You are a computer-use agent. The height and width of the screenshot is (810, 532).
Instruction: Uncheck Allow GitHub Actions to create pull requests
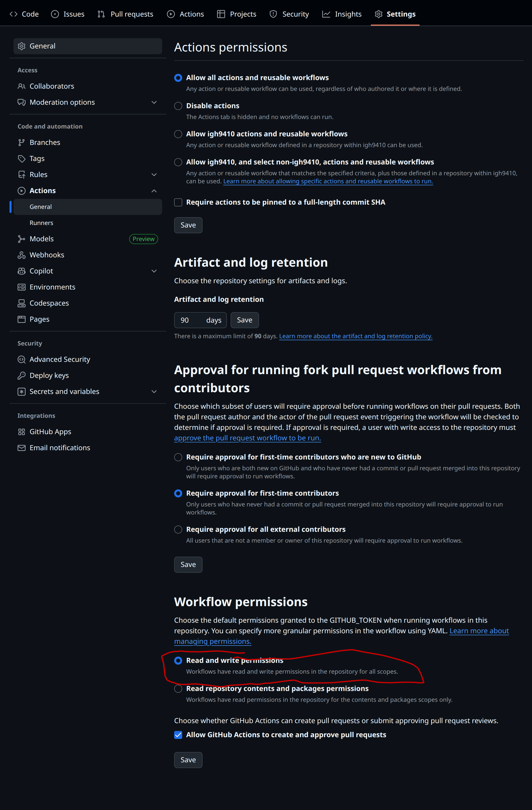point(178,735)
